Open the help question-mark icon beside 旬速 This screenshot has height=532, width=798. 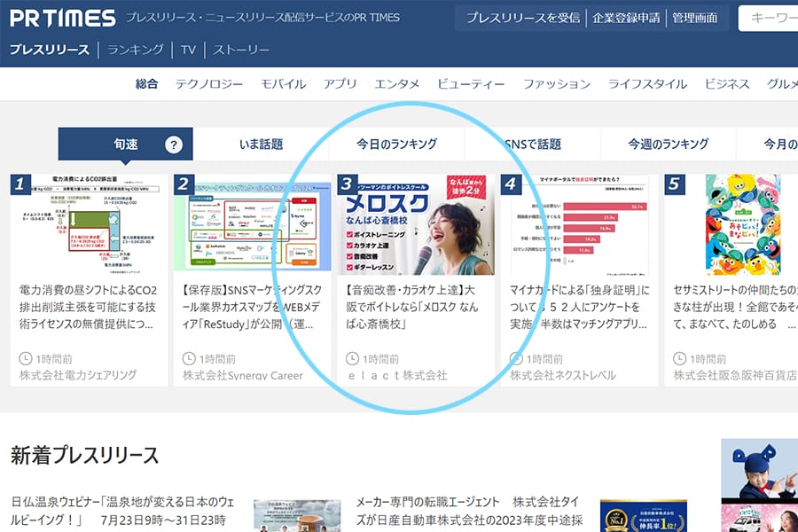click(174, 145)
